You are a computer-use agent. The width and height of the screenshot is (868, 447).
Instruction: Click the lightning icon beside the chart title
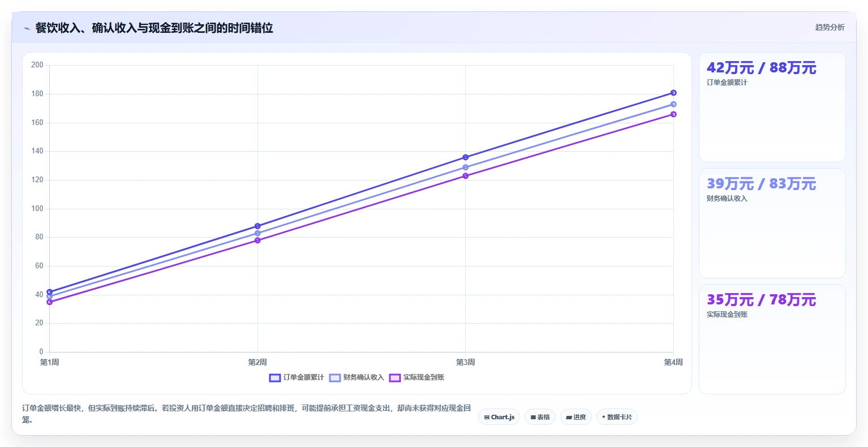[x=27, y=28]
